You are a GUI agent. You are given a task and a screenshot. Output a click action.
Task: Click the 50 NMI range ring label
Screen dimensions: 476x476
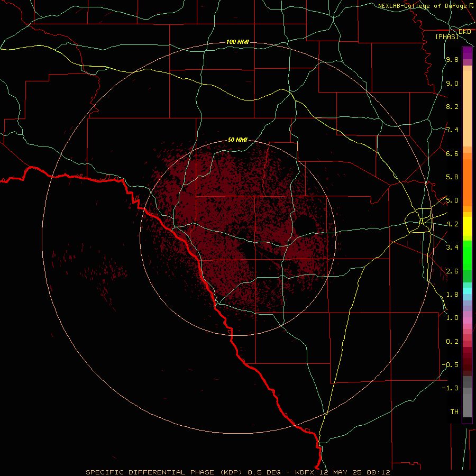[x=237, y=140]
